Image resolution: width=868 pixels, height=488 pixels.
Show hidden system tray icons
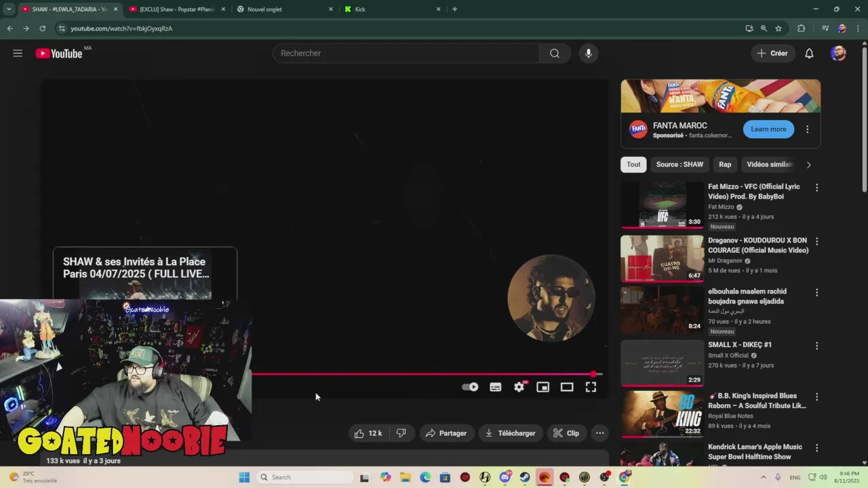(764, 477)
